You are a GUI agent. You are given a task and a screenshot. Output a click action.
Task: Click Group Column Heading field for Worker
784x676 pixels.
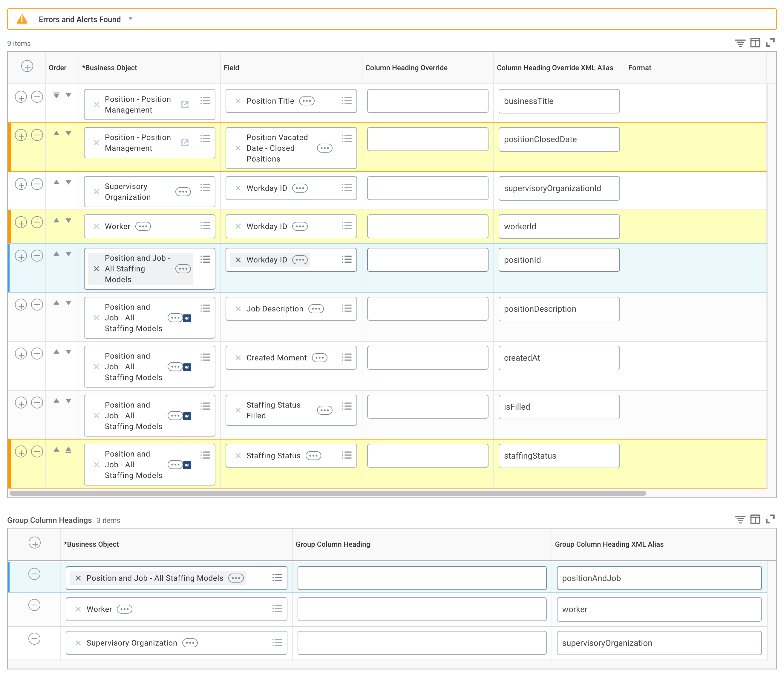coord(422,609)
